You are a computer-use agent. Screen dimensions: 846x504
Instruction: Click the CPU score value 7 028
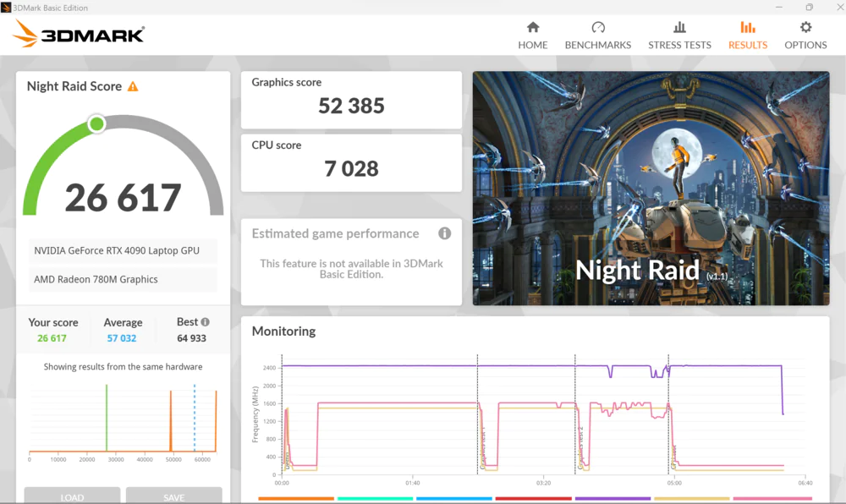pyautogui.click(x=351, y=169)
